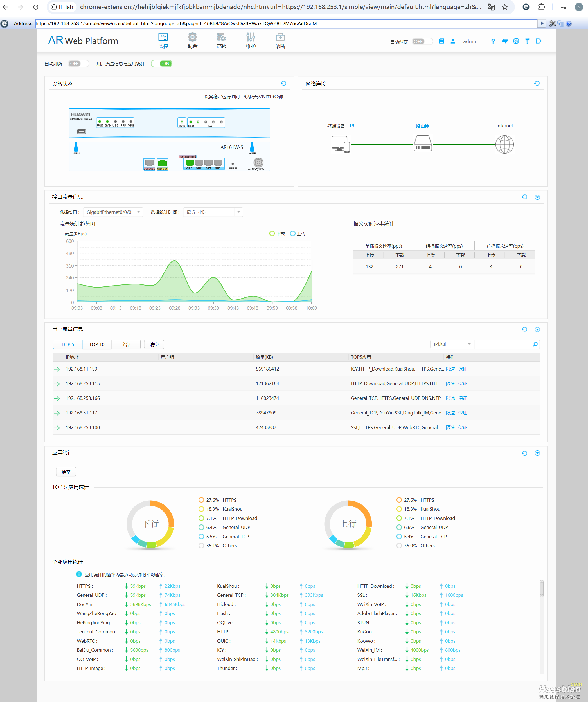Click the save configuration disk icon

pos(442,41)
